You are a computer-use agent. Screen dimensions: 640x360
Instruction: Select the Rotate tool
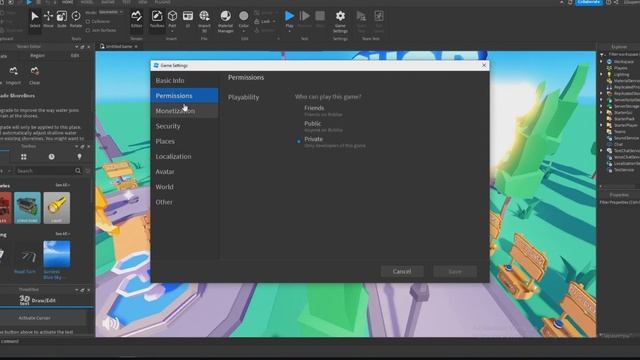[76, 19]
